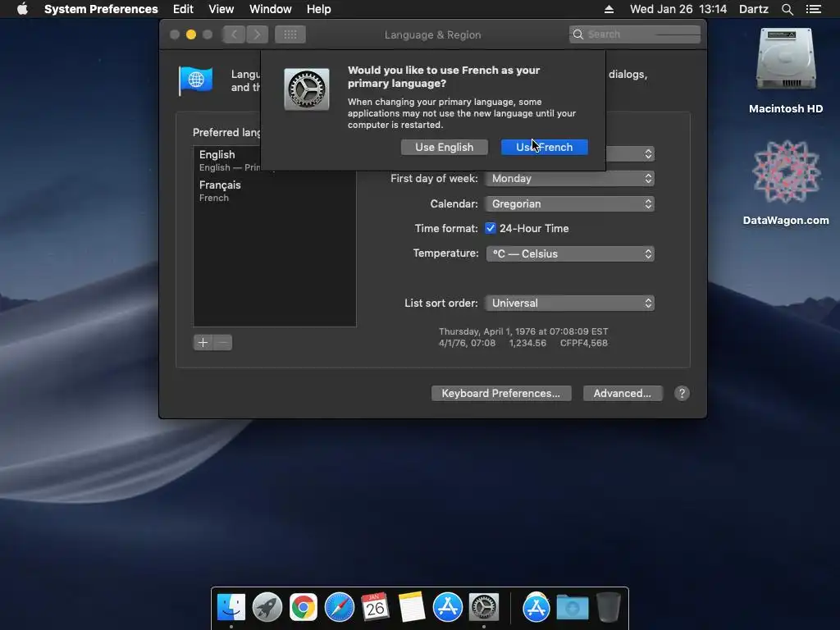Open the partially hidden Region dropdown arrows
Image resolution: width=840 pixels, height=630 pixels.
click(648, 154)
